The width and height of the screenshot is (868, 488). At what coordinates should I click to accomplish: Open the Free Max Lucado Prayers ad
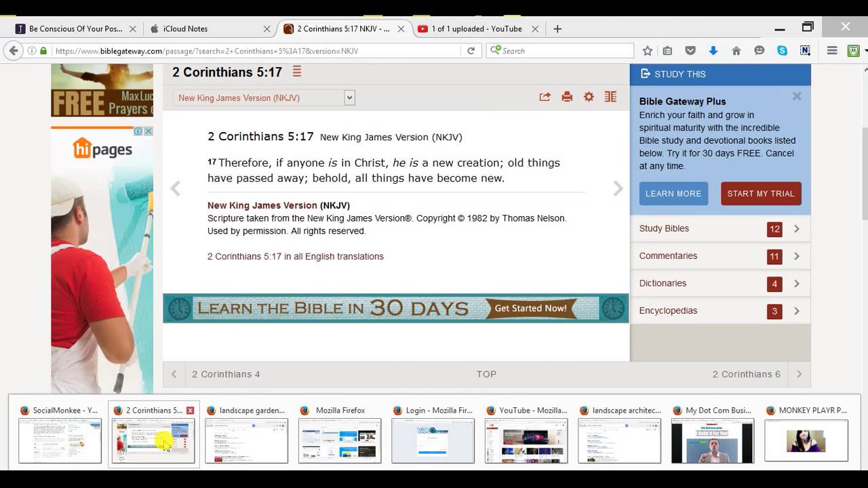click(102, 90)
